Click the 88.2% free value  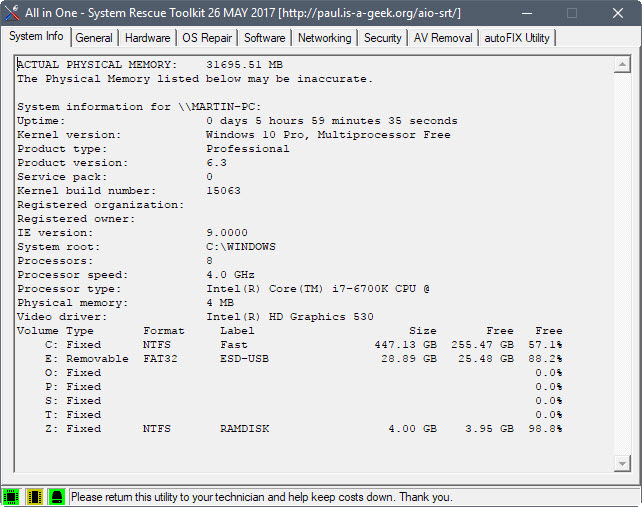[x=545, y=359]
